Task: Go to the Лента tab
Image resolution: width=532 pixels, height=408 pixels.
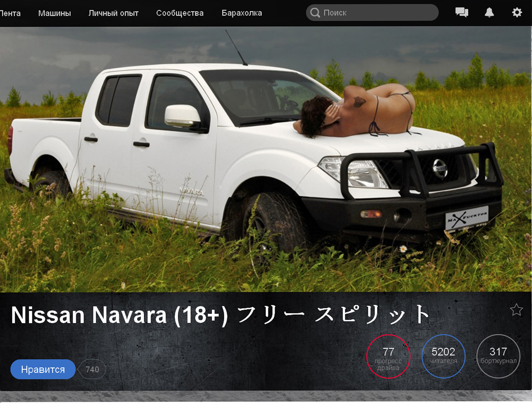Action: (10, 13)
